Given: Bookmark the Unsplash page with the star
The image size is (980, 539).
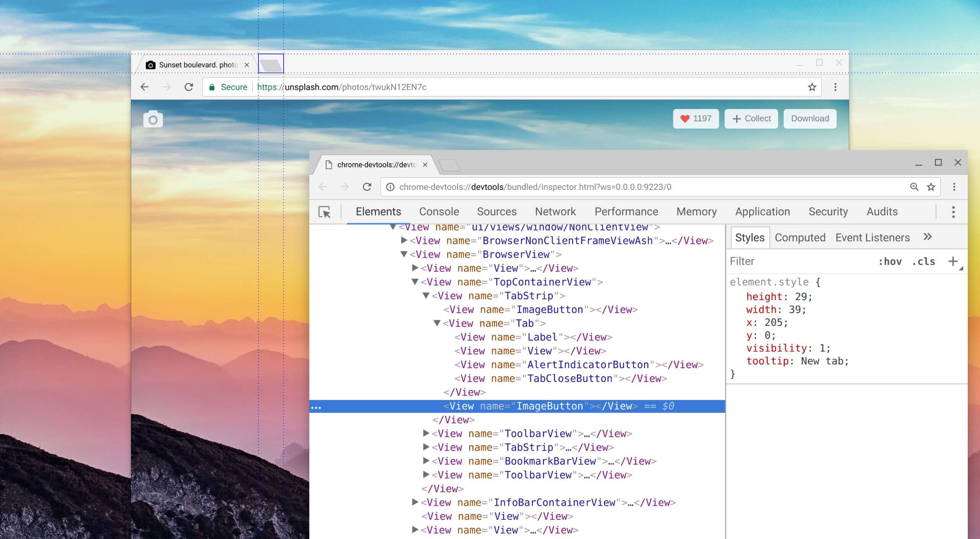Looking at the screenshot, I should pyautogui.click(x=812, y=87).
